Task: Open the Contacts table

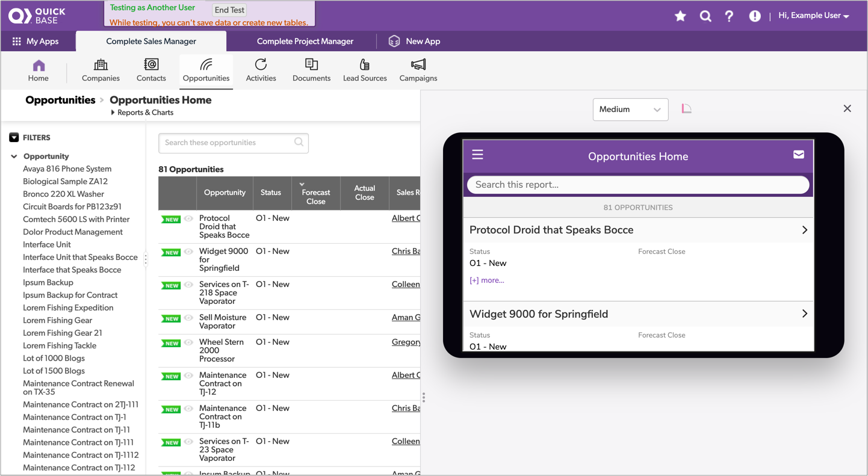Action: [151, 70]
